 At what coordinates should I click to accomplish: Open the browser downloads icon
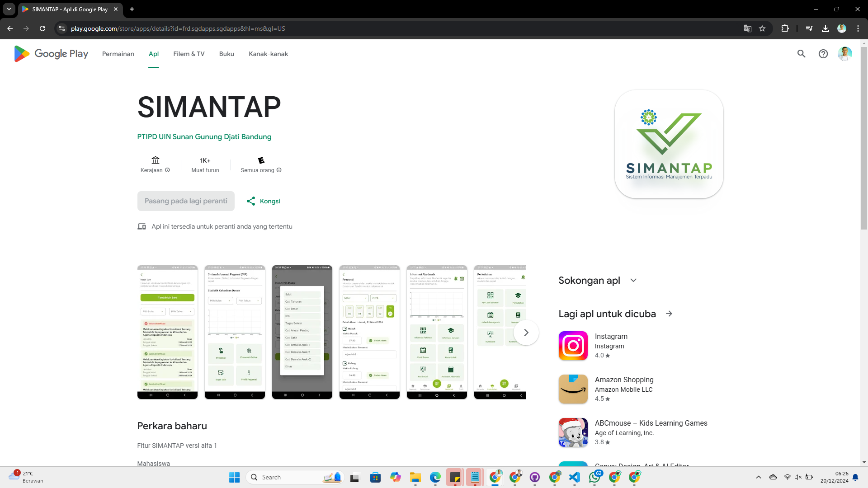(x=826, y=28)
